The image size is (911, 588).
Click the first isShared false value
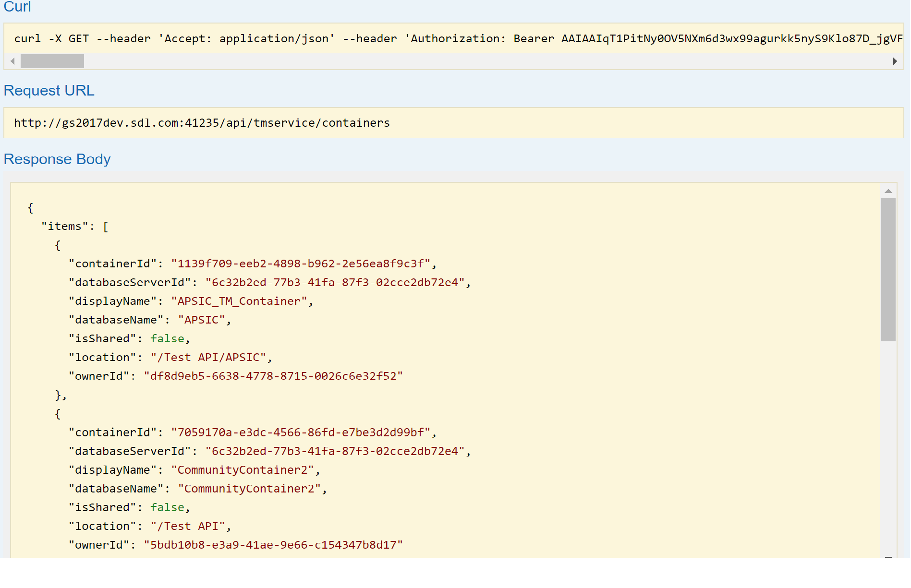[x=167, y=338]
